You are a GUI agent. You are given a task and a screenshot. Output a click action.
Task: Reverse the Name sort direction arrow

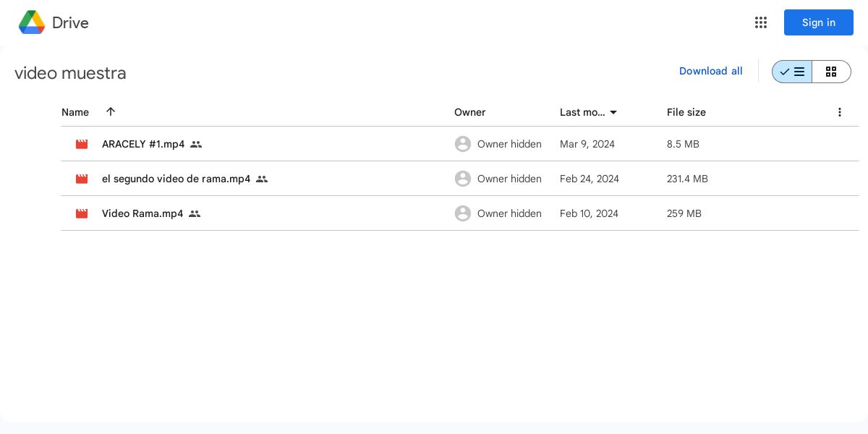pyautogui.click(x=111, y=111)
